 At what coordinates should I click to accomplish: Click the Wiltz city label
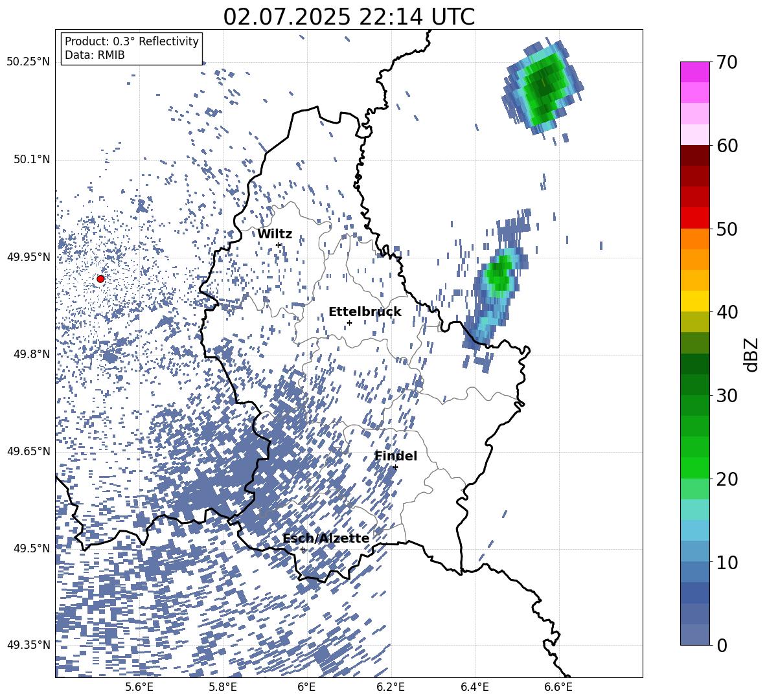(x=275, y=234)
